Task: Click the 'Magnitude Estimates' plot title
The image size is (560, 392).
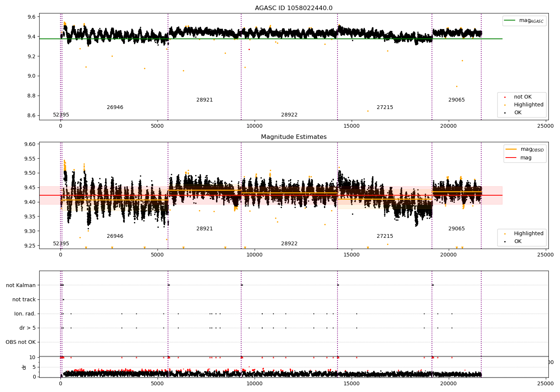Action: coord(293,137)
